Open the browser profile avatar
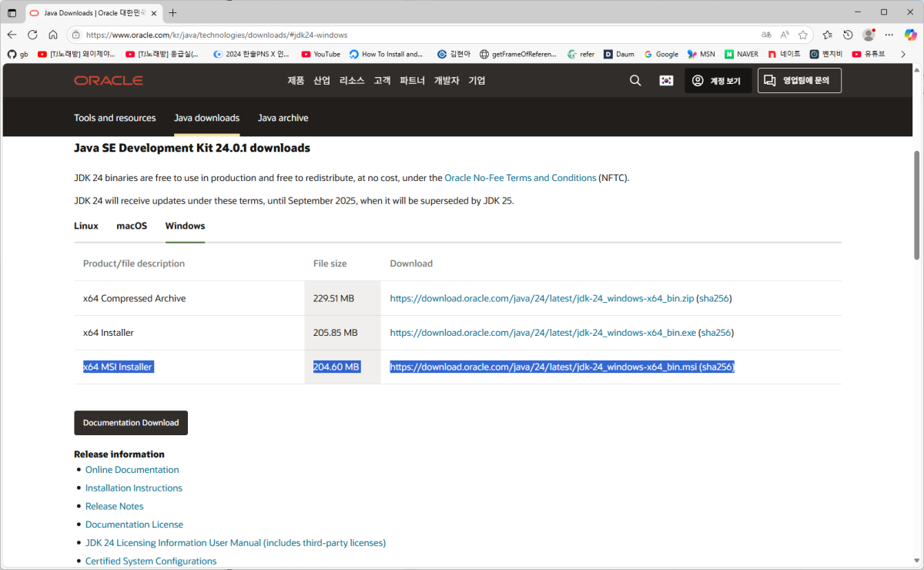The width and height of the screenshot is (924, 570). 869,35
